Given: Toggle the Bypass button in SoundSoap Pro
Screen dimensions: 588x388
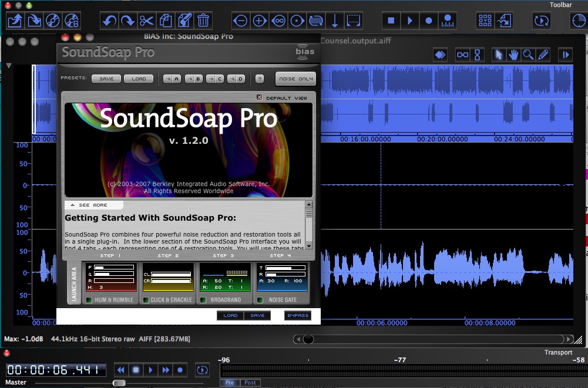Looking at the screenshot, I should 298,316.
